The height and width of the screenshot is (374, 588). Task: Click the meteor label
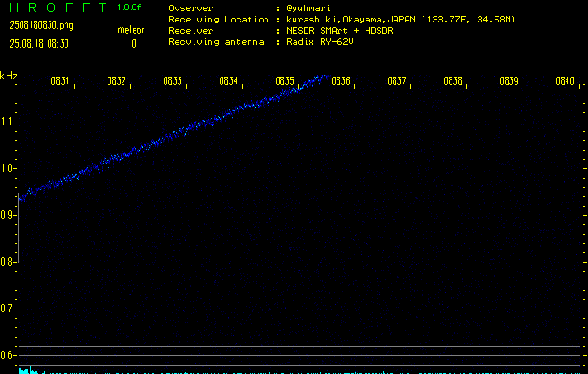[x=131, y=30]
